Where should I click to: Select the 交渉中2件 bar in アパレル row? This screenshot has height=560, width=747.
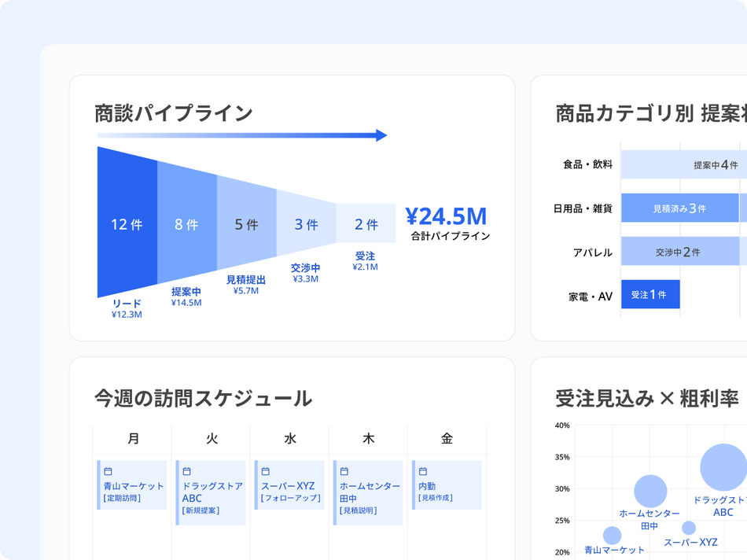(680, 251)
